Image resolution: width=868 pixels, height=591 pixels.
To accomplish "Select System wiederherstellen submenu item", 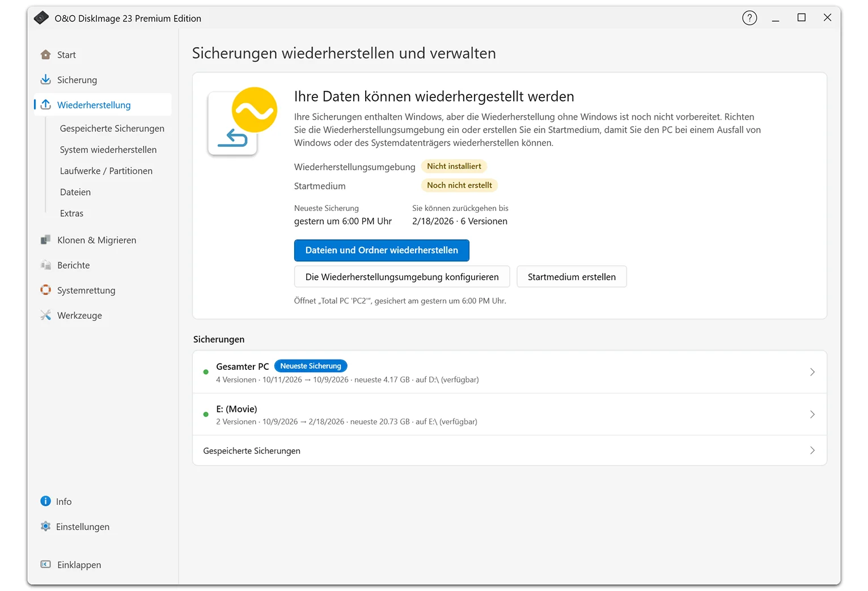I will (x=108, y=150).
